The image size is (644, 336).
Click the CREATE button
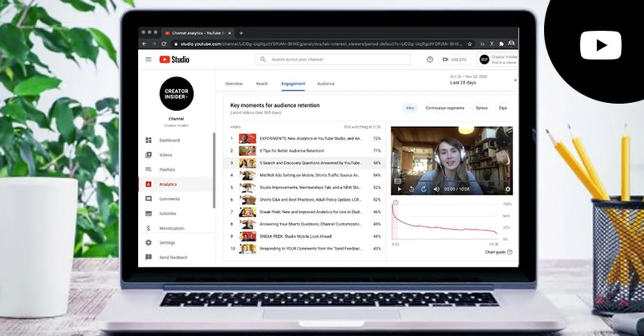click(454, 59)
